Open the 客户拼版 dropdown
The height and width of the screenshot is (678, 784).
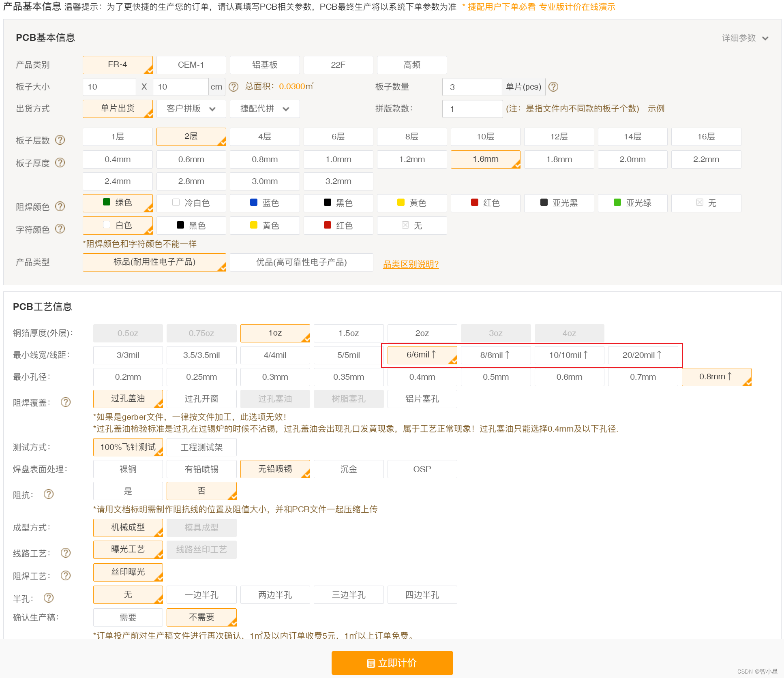click(191, 109)
